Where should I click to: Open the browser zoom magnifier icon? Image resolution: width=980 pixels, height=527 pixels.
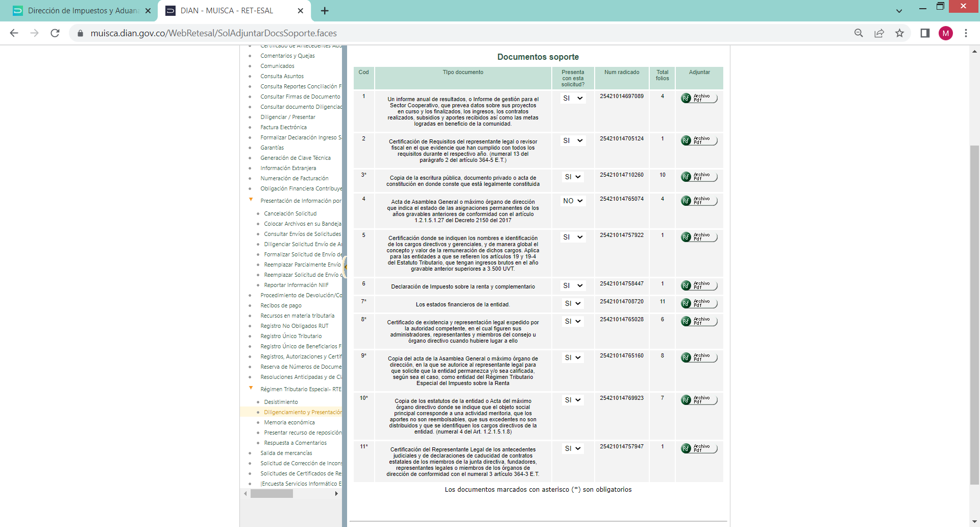coord(859,33)
